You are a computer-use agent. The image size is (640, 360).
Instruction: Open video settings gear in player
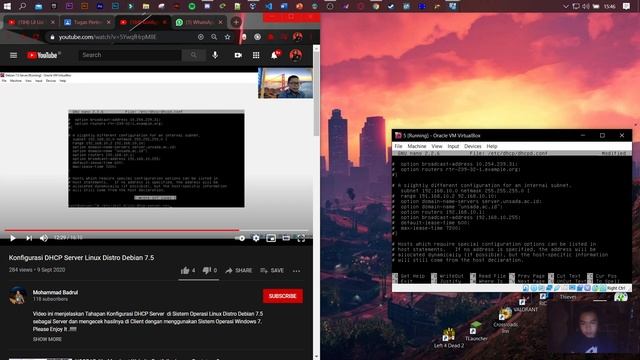(256, 238)
